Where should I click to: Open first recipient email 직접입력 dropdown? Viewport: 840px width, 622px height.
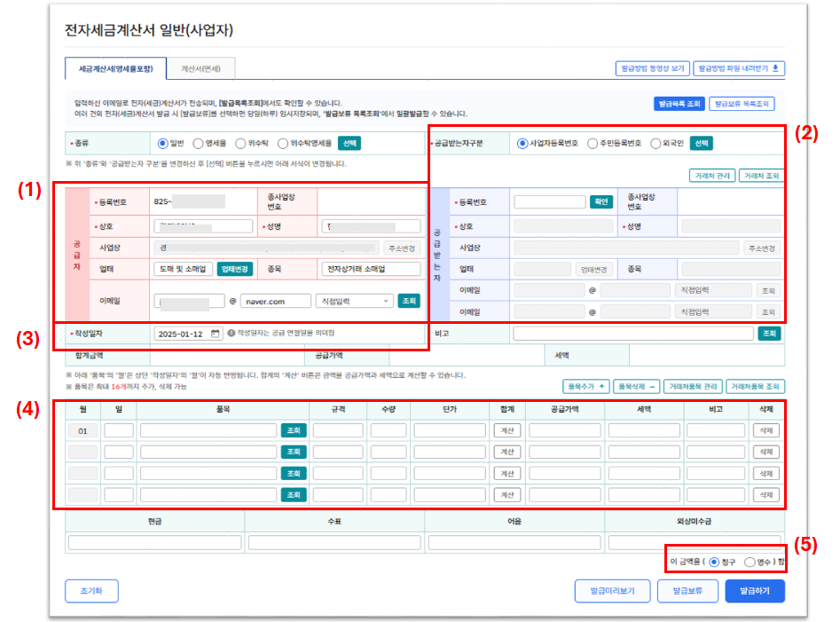[712, 290]
